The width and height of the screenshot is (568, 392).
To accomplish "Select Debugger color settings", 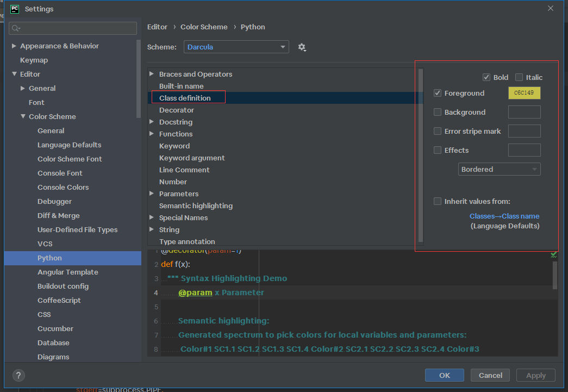I will tap(54, 201).
